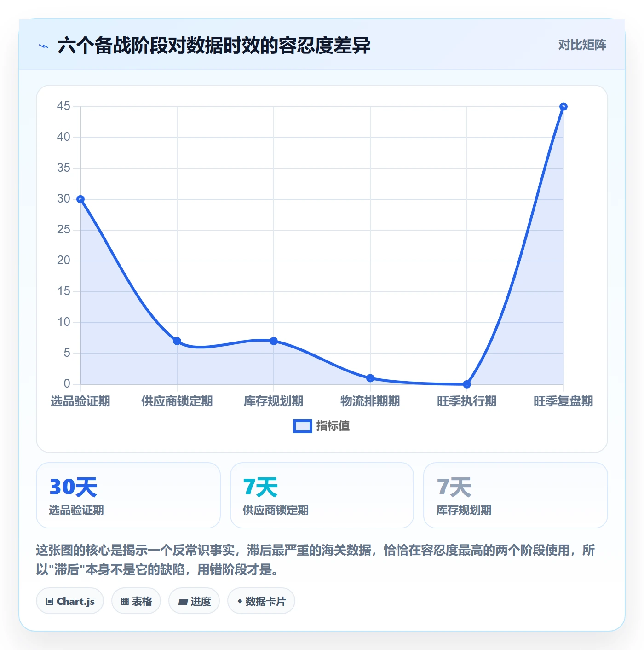Click the 45 y-axis tick label

(x=63, y=106)
